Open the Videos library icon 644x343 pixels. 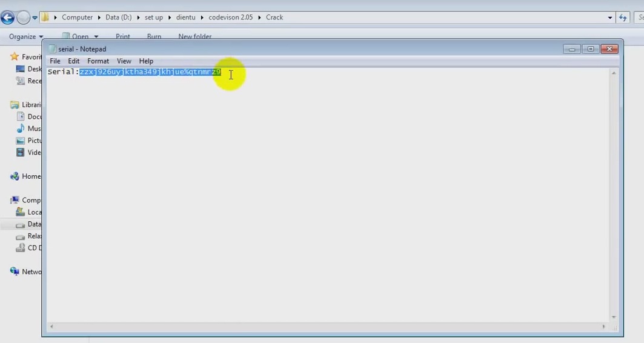coord(21,153)
